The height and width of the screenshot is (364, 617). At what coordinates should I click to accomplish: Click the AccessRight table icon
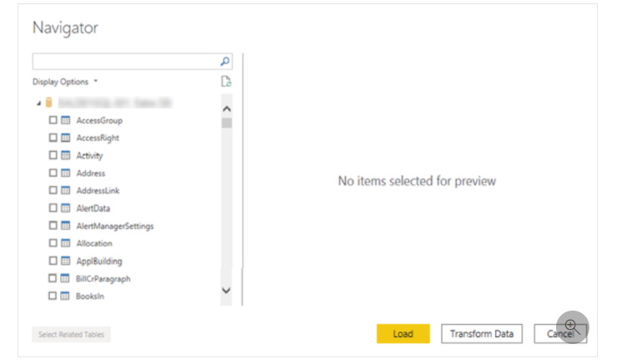point(66,138)
